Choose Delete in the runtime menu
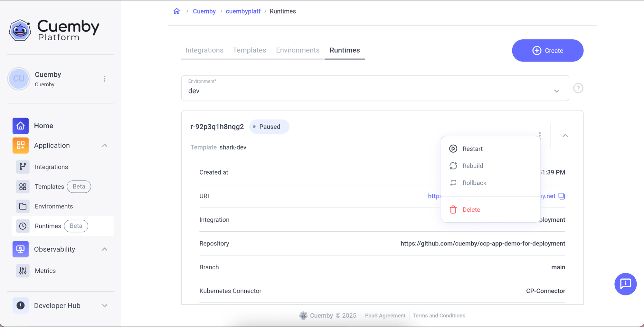The image size is (644, 327). 471,210
